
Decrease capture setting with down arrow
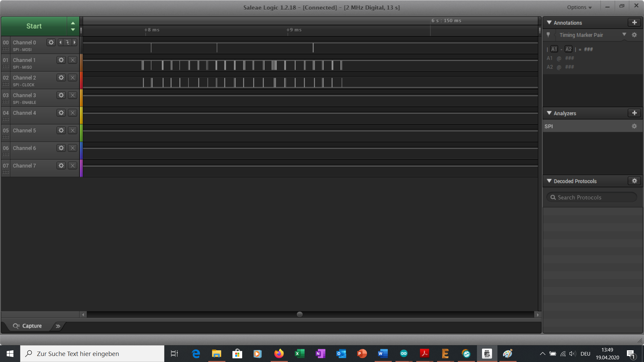[x=73, y=30]
